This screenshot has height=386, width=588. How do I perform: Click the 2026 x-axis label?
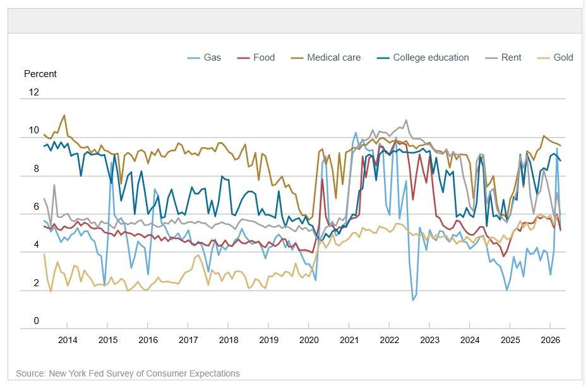pyautogui.click(x=550, y=340)
